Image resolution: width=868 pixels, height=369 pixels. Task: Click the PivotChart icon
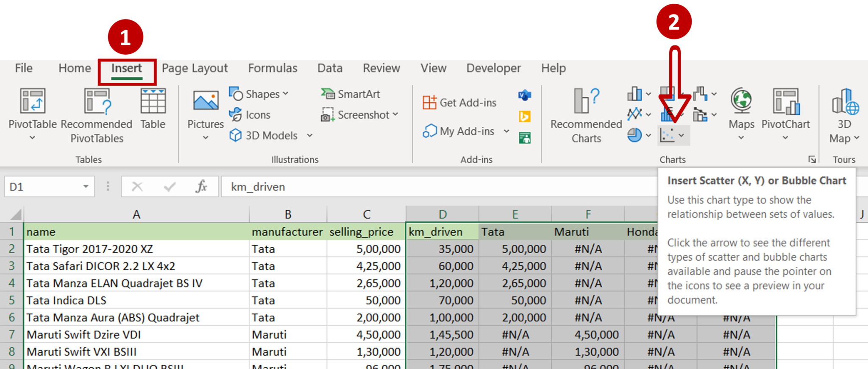pyautogui.click(x=786, y=101)
